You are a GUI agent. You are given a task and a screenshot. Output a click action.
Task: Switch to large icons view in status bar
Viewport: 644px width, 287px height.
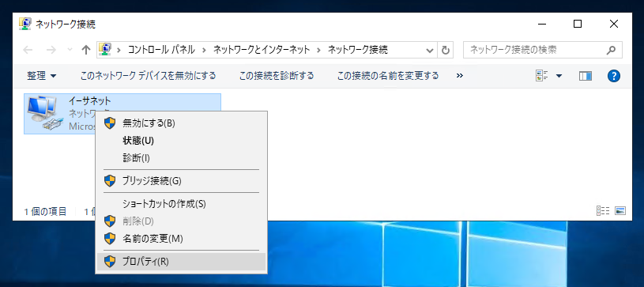(x=620, y=211)
